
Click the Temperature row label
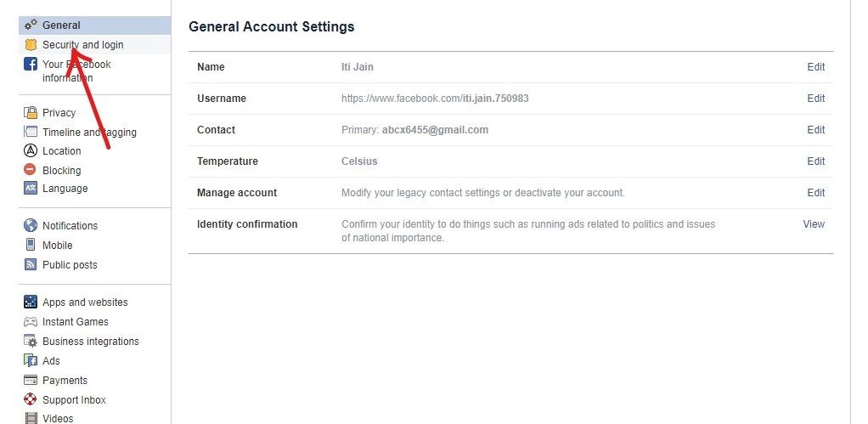point(228,161)
